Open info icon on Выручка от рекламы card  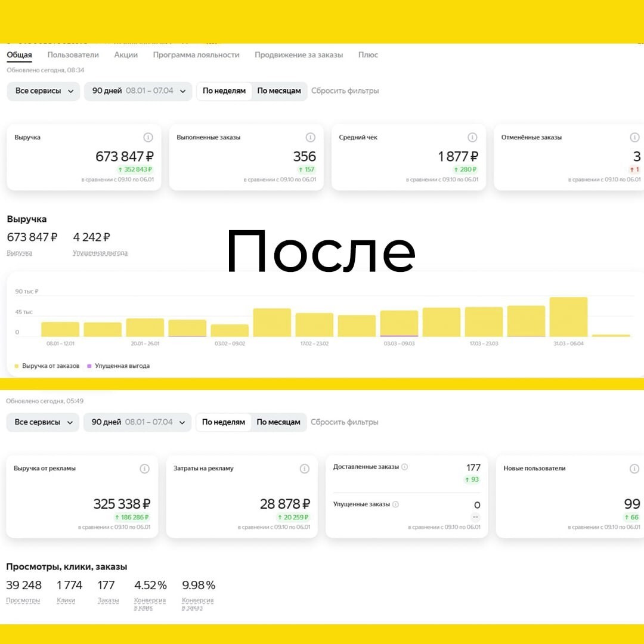[144, 469]
